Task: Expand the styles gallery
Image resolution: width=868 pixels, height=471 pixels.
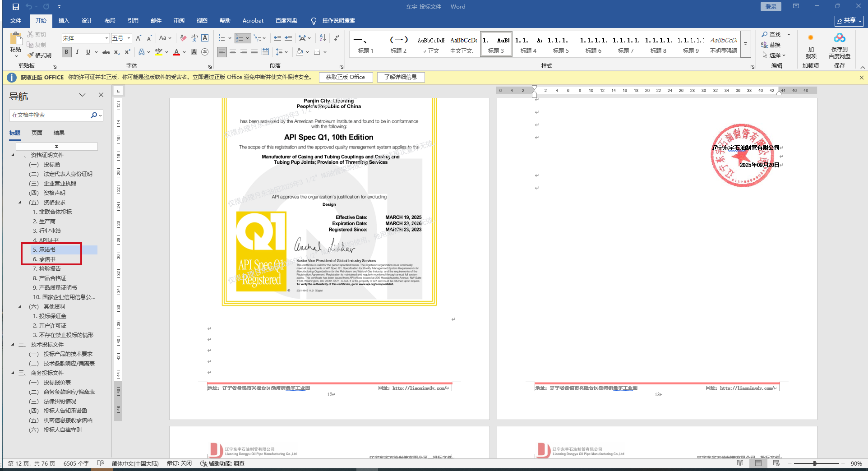Action: pos(745,44)
